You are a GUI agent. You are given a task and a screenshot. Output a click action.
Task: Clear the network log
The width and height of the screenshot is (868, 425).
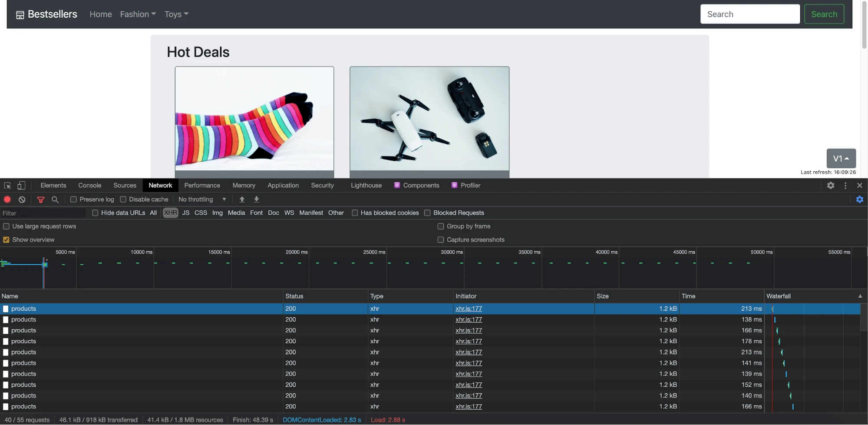22,199
